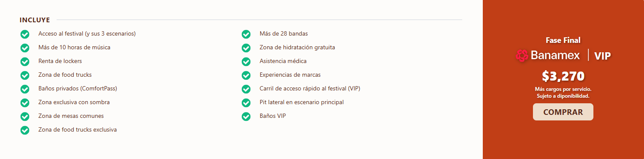Click the green checkmark beside Acceso al festival

coord(25,34)
